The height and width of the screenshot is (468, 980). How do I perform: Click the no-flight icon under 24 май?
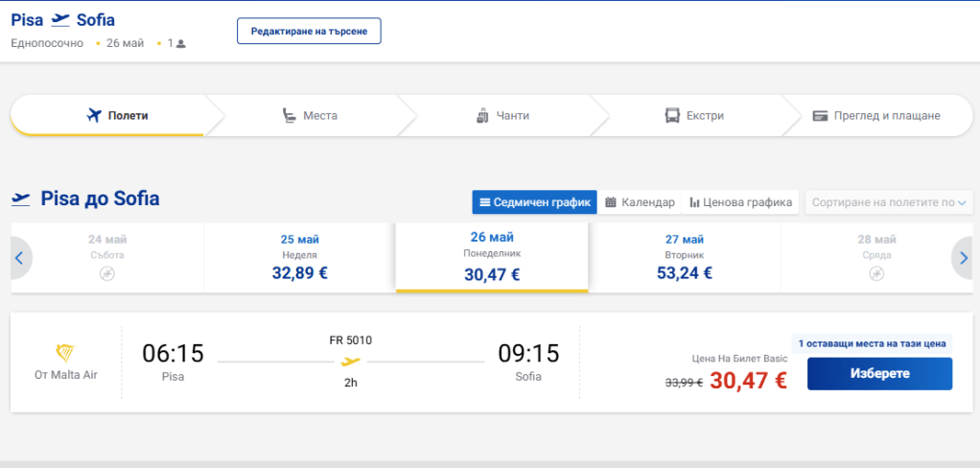(107, 274)
